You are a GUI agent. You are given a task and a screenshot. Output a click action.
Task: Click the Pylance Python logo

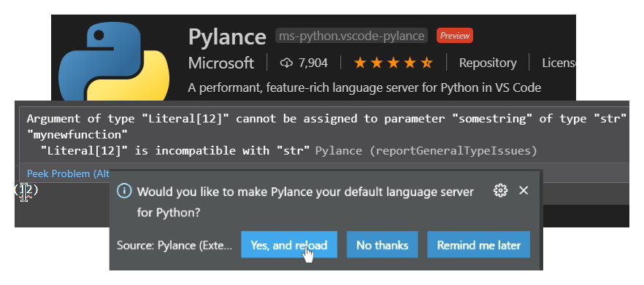point(114,61)
